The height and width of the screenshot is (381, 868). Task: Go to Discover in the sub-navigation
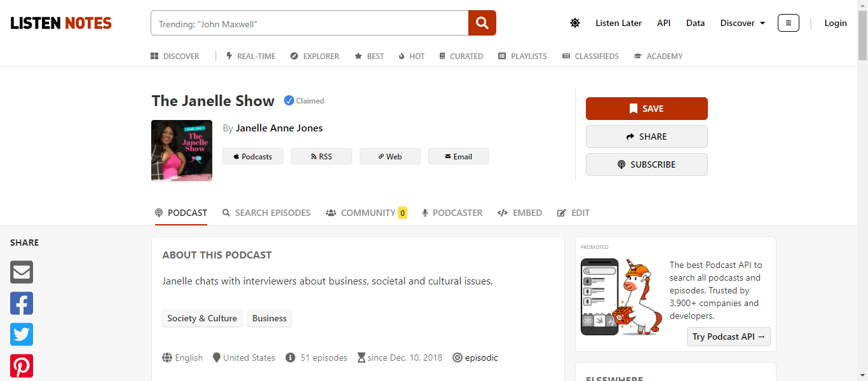[175, 56]
